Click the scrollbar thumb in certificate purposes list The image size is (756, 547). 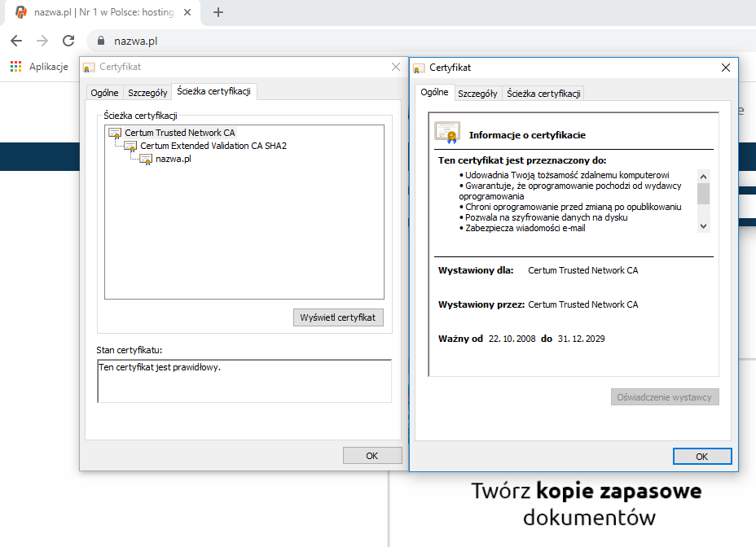[x=703, y=194]
